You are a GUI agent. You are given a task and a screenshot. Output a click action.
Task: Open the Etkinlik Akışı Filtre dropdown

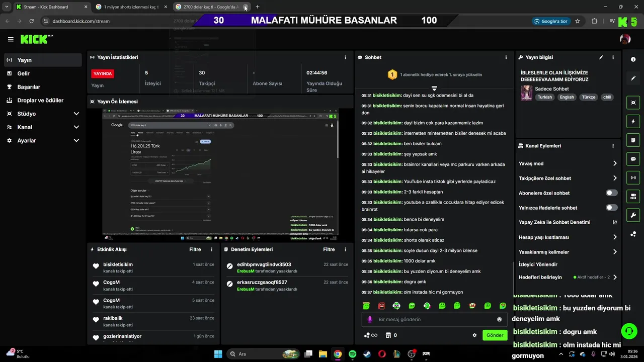pos(195,249)
